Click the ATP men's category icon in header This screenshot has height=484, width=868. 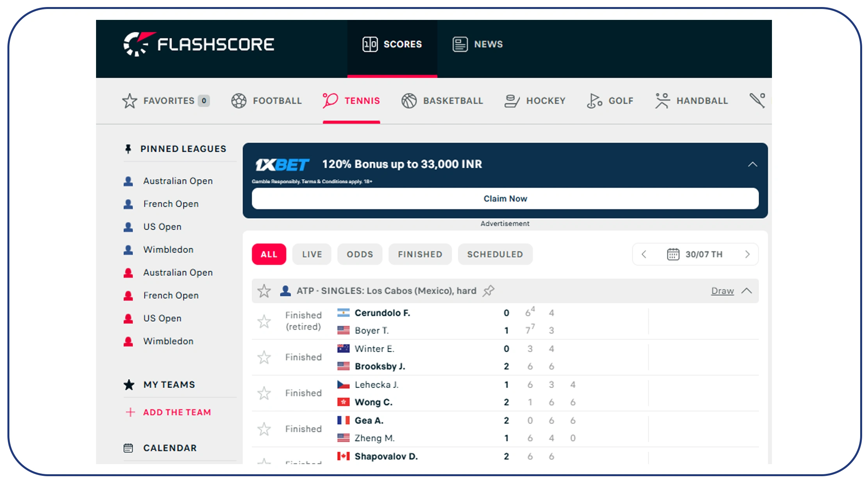(x=285, y=291)
